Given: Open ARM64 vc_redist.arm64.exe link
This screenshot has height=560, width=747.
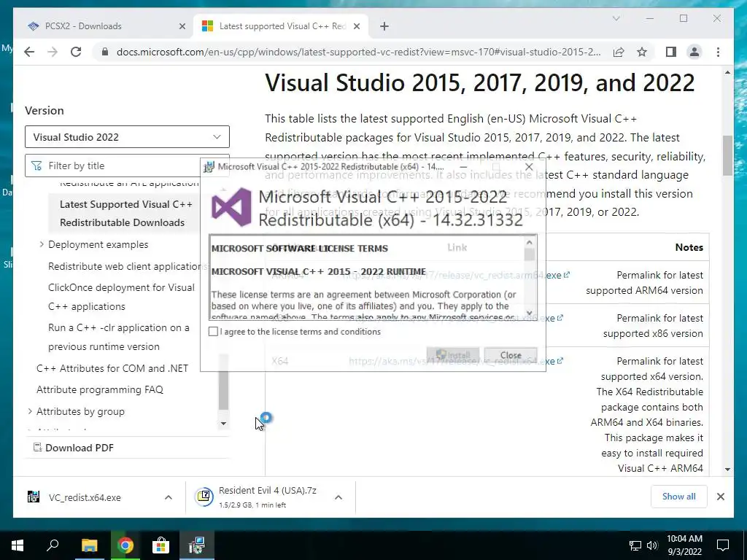Looking at the screenshot, I should [456, 275].
